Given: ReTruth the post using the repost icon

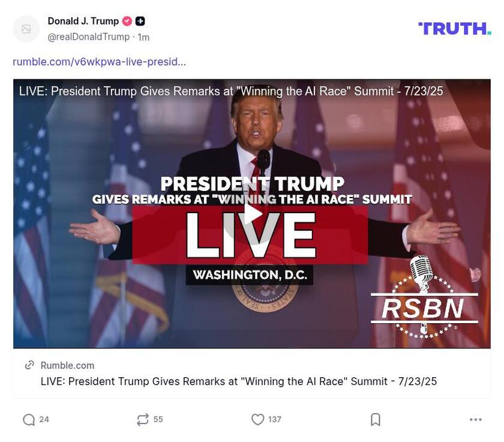Looking at the screenshot, I should tap(143, 420).
